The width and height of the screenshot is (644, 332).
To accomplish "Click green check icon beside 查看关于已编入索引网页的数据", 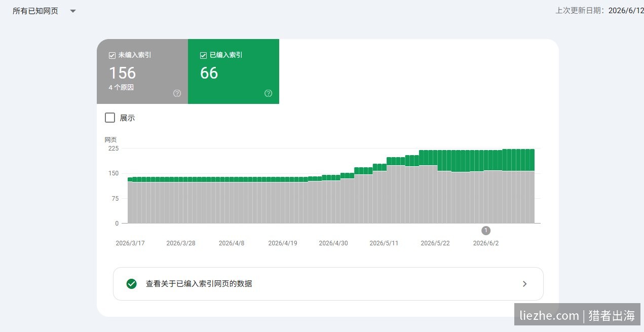I will pyautogui.click(x=131, y=284).
